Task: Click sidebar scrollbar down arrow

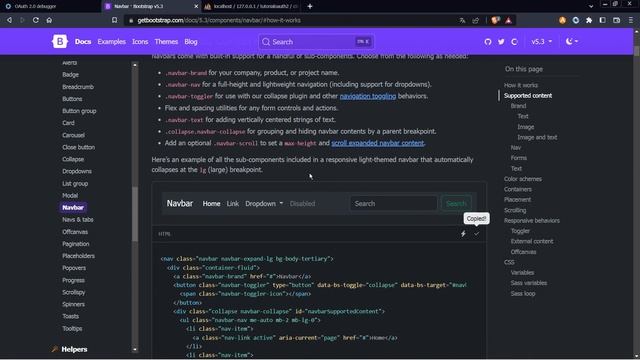Action: [135, 349]
